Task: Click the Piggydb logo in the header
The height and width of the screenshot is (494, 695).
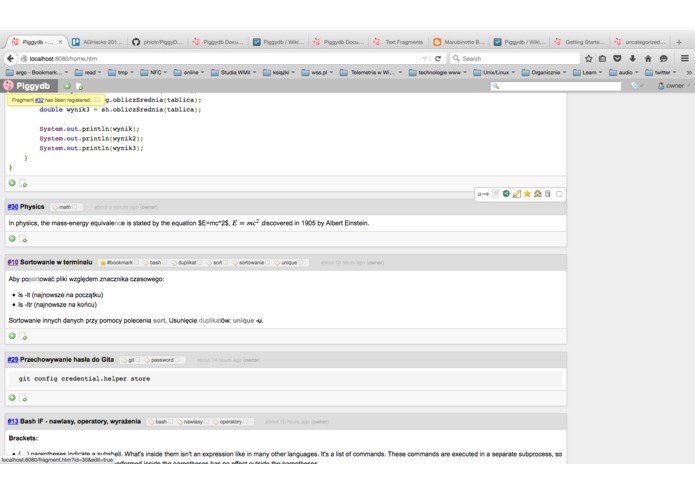Action: [27, 86]
